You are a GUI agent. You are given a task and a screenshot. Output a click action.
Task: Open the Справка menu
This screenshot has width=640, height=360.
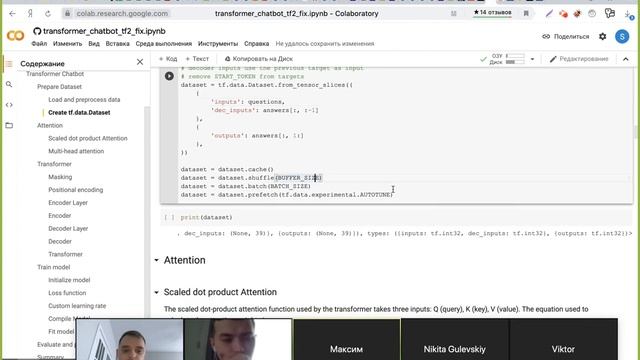256,44
